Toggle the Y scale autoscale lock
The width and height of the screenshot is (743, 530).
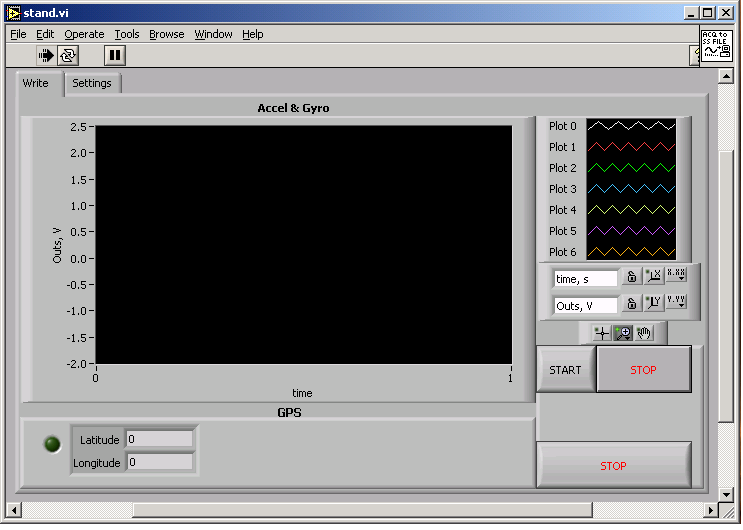(x=632, y=303)
